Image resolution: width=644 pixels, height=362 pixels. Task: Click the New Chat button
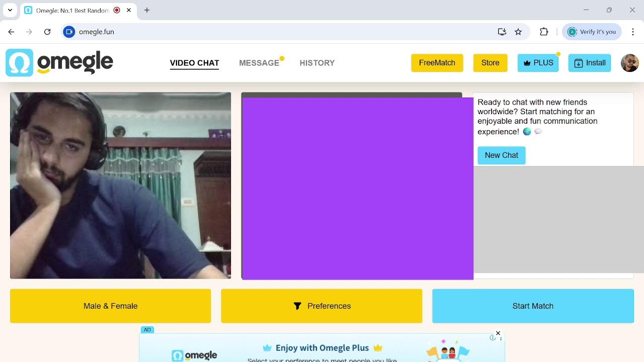tap(501, 155)
